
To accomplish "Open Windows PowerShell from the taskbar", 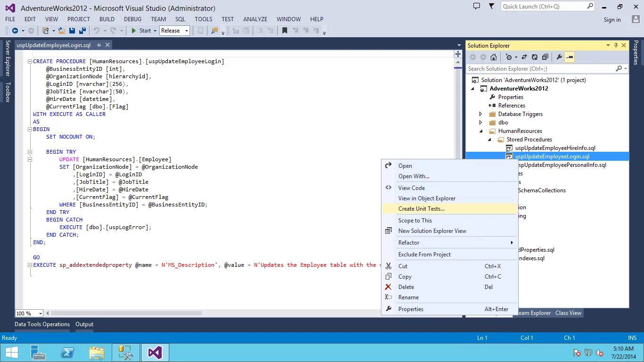I will tap(67, 353).
